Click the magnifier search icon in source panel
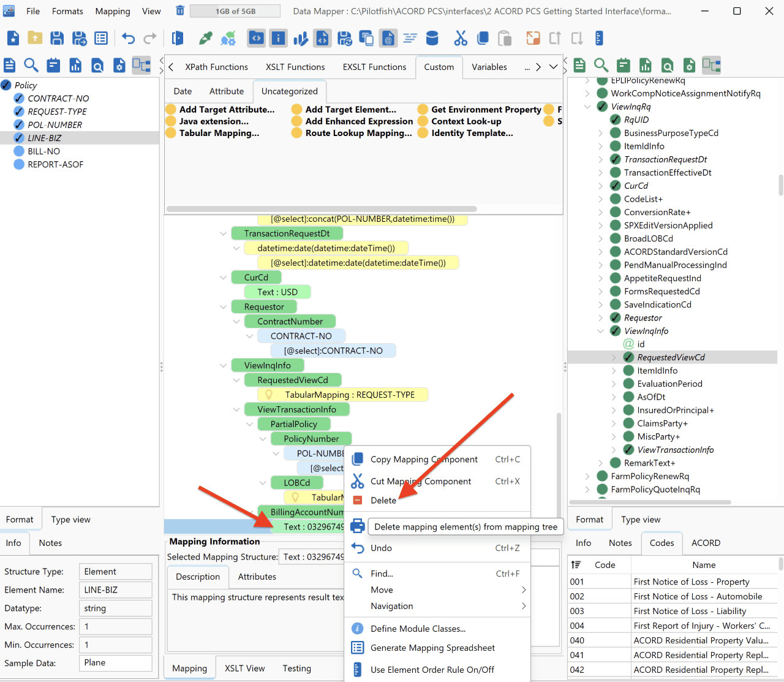Screen dimensions: 784x682 [x=31, y=65]
